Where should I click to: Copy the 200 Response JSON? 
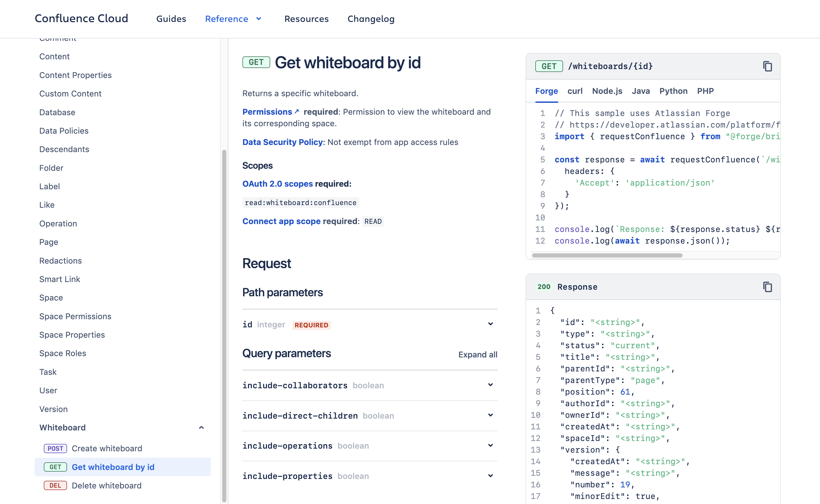click(767, 287)
